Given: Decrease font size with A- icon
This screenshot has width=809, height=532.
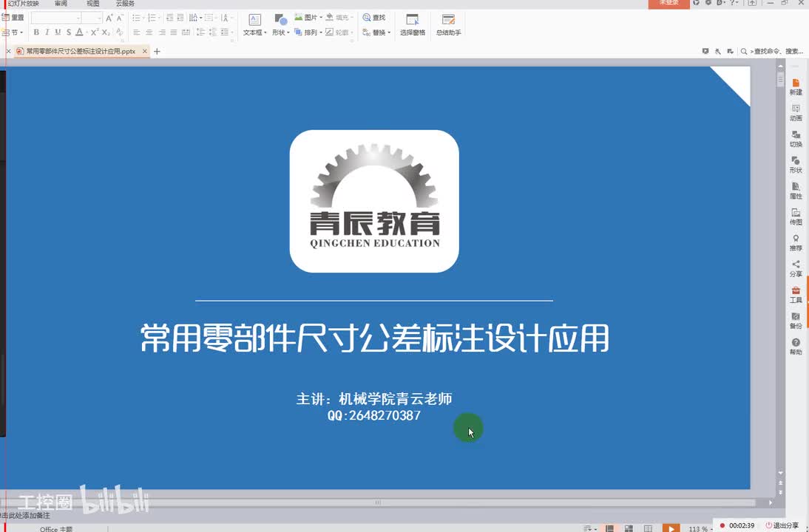Looking at the screenshot, I should click(x=120, y=18).
